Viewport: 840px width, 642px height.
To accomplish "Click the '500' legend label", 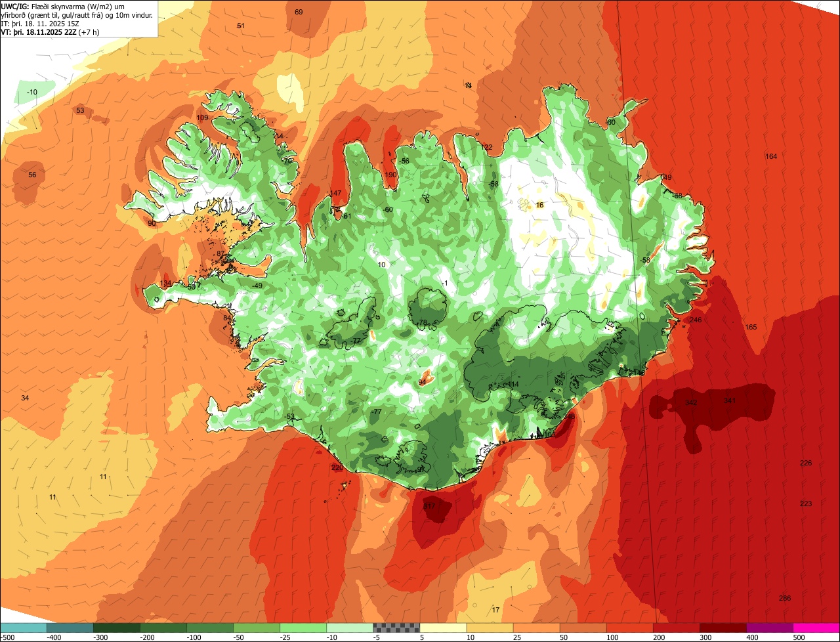I will tap(799, 637).
